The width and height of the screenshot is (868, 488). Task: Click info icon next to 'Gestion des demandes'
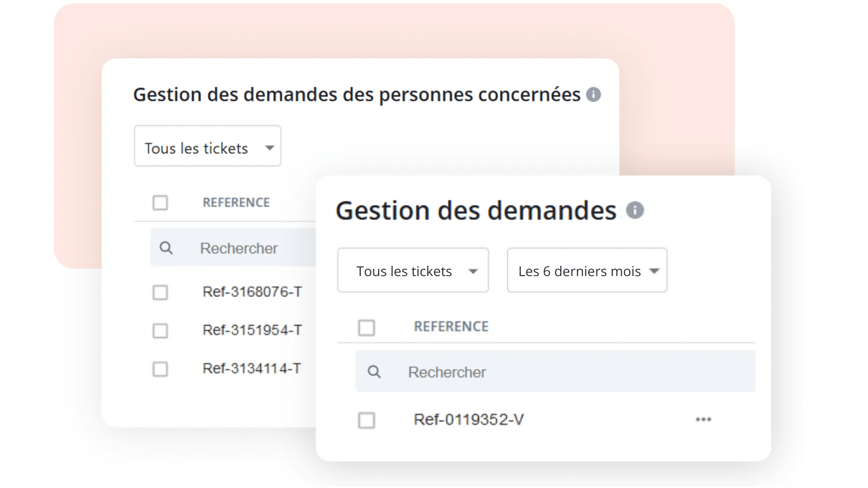(x=635, y=210)
